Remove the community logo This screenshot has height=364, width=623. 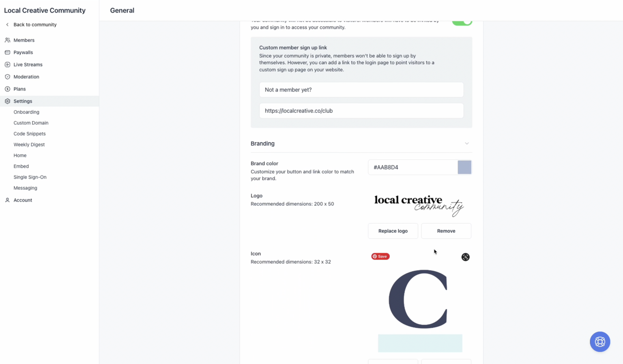(446, 231)
